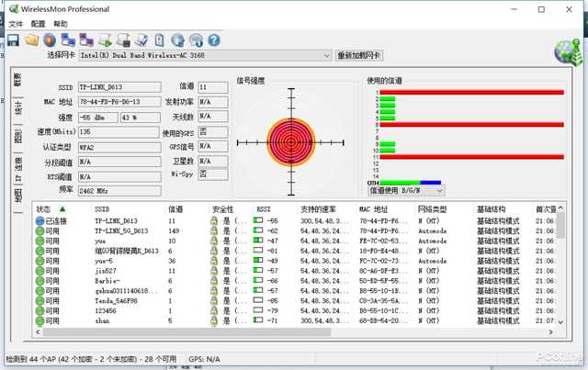Click the 速度 field showing 135

[x=119, y=131]
